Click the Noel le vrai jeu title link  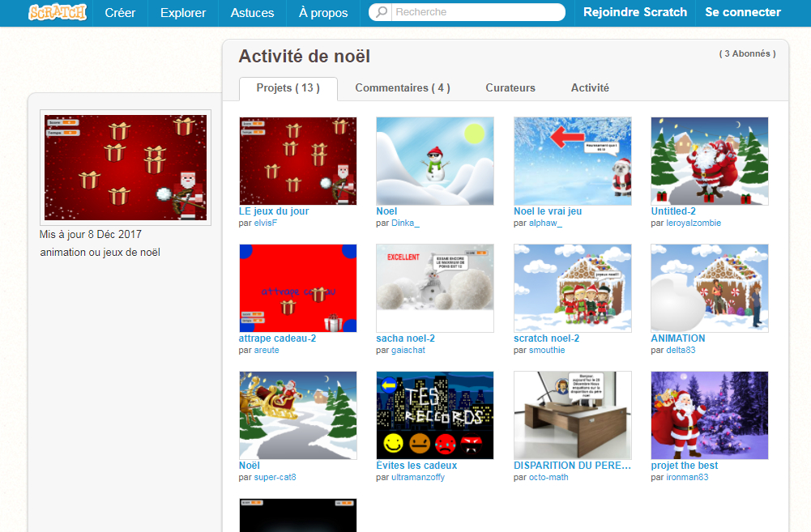point(548,211)
